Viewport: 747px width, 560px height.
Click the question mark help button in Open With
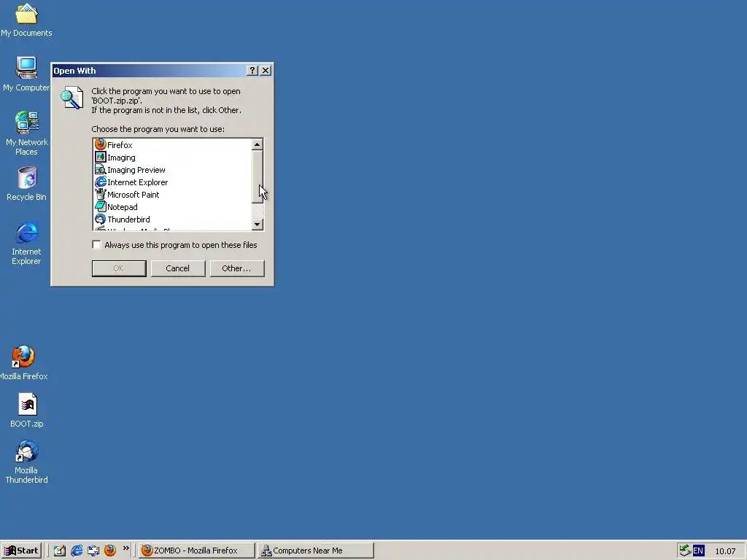(x=252, y=71)
